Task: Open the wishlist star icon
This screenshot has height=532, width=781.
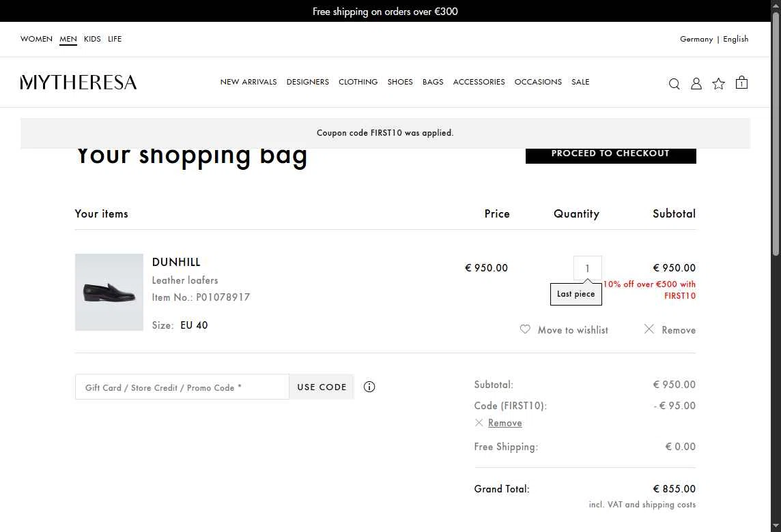Action: (x=718, y=84)
